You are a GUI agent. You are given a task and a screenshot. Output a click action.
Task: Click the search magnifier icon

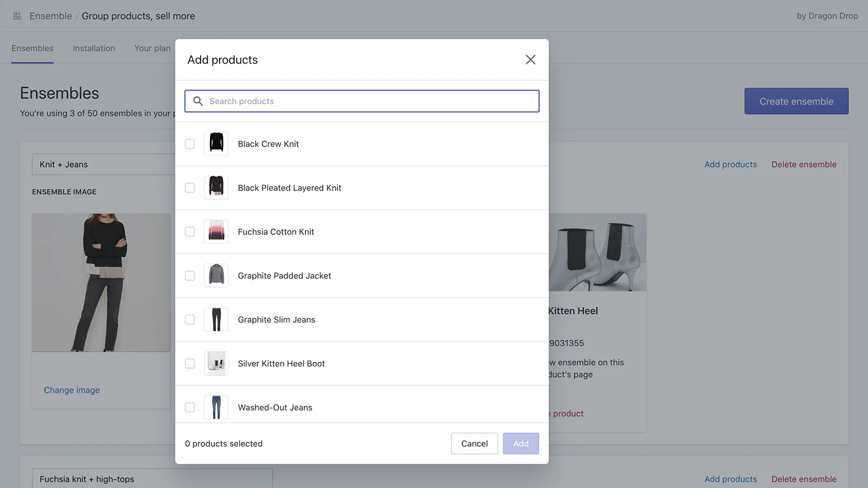click(198, 101)
